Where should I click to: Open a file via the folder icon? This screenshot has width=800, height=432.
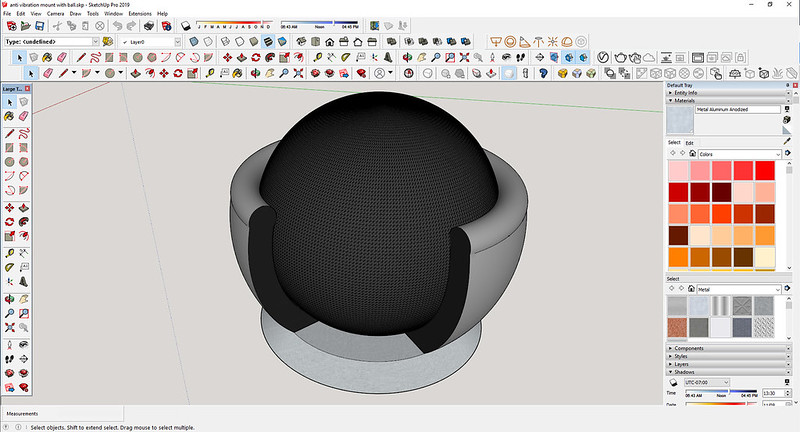[x=26, y=26]
